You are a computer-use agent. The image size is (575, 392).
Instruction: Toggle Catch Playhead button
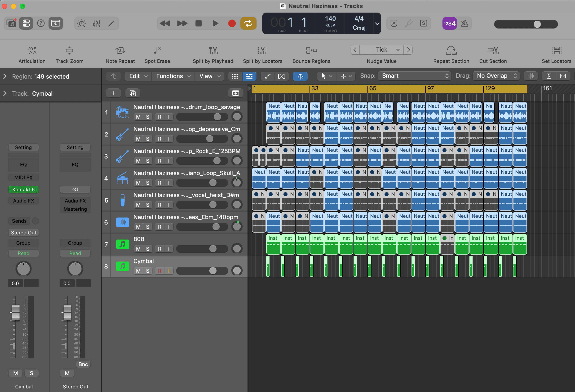coord(300,76)
